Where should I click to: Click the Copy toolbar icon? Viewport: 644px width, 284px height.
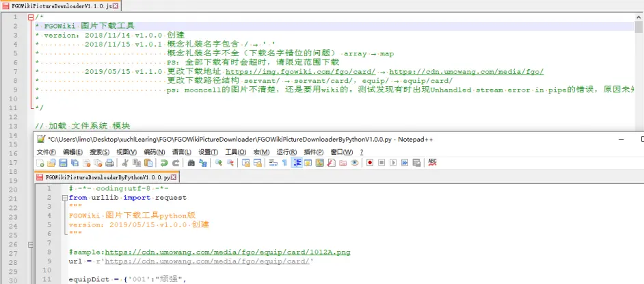pyautogui.click(x=137, y=163)
